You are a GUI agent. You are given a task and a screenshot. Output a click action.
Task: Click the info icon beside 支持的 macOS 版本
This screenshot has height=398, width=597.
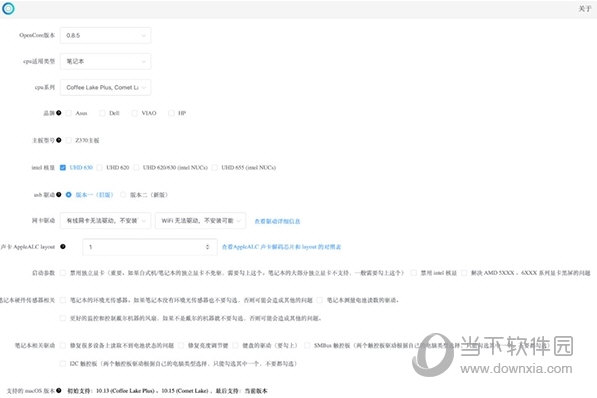(x=59, y=390)
